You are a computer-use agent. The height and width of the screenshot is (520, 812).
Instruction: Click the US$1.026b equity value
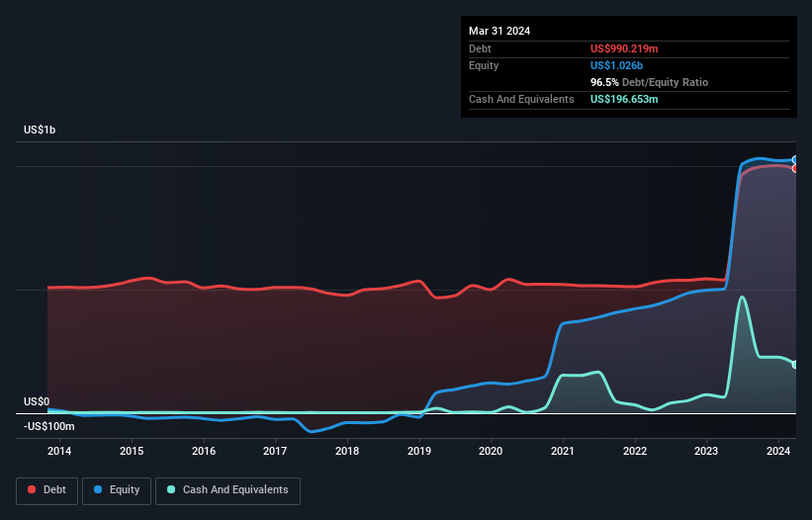616,65
